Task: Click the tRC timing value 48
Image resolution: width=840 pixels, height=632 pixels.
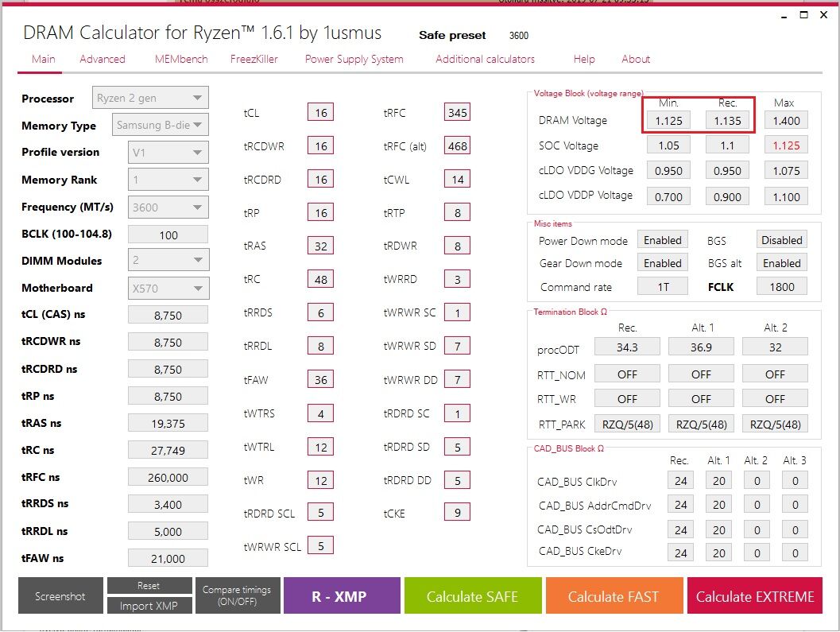Action: pyautogui.click(x=320, y=279)
